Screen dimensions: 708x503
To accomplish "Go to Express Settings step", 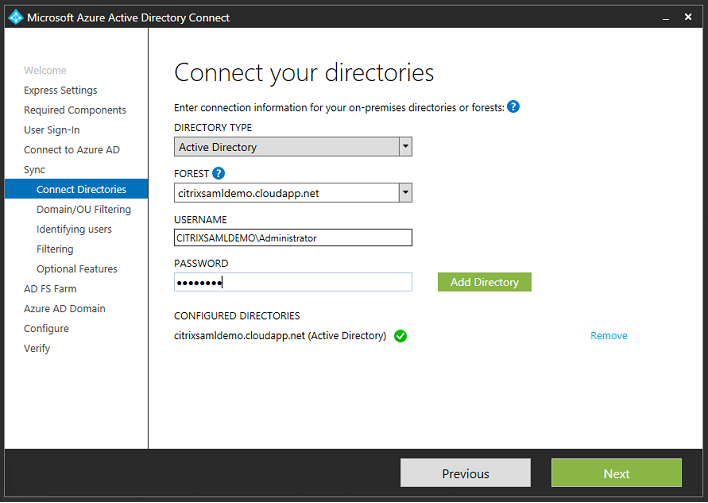I will [60, 90].
